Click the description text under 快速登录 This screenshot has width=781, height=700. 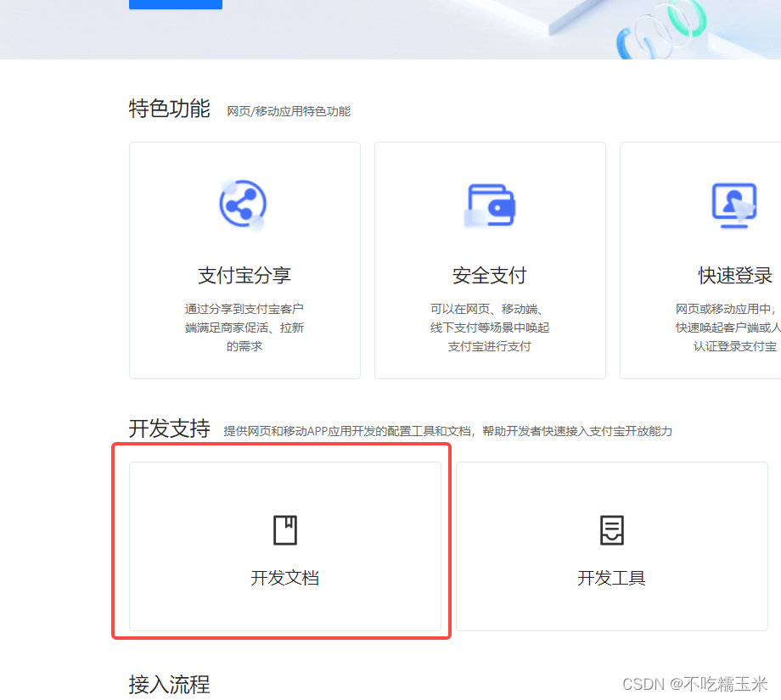728,328
